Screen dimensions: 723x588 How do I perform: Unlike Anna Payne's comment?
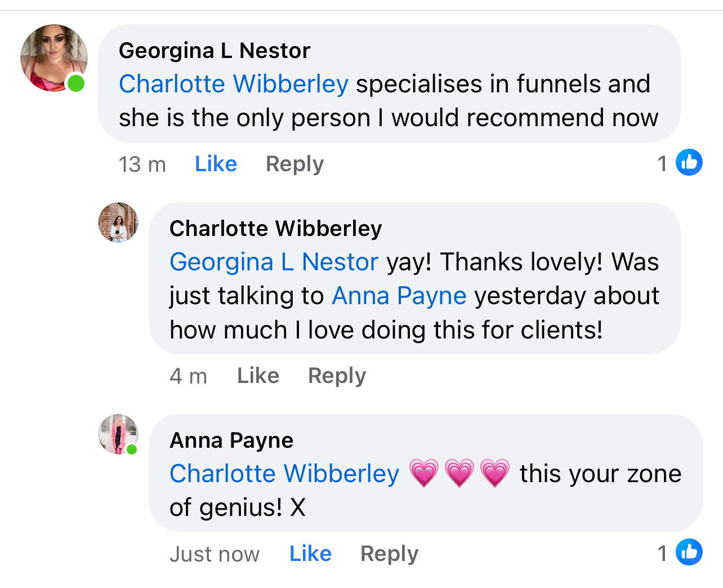click(x=310, y=554)
